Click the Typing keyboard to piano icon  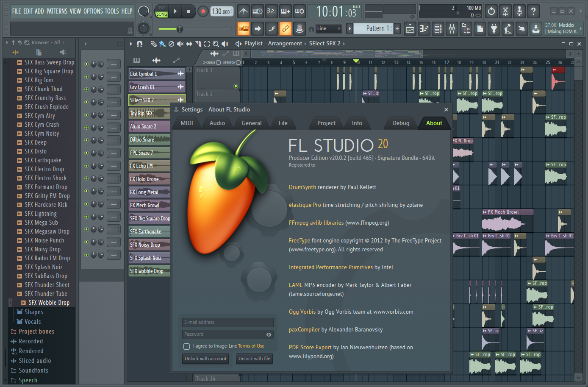pos(243,29)
